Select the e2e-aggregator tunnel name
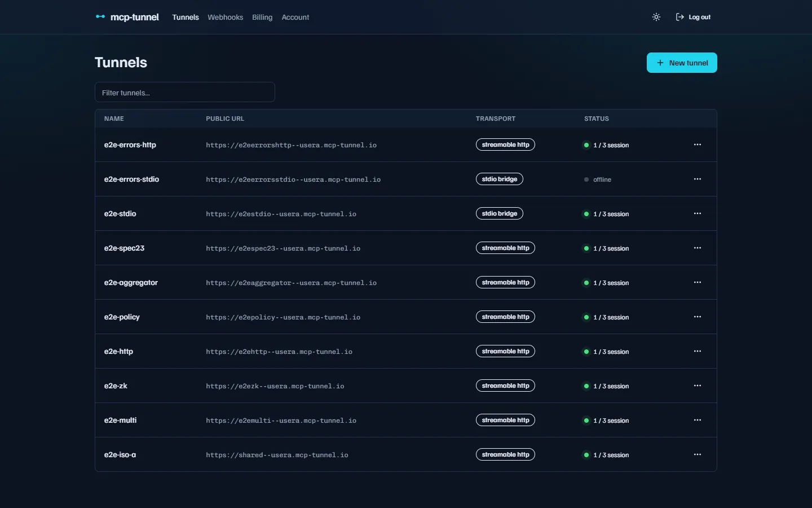Screen dimensions: 812x508 coord(131,283)
